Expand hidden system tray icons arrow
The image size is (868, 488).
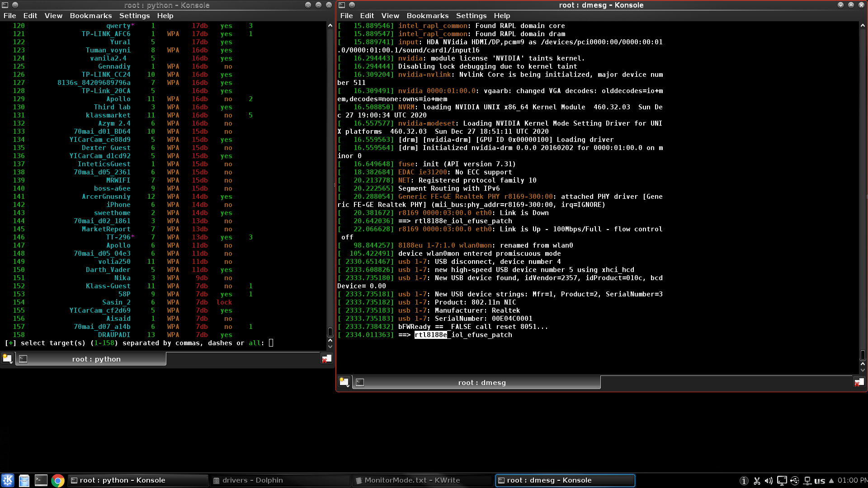pyautogui.click(x=831, y=481)
